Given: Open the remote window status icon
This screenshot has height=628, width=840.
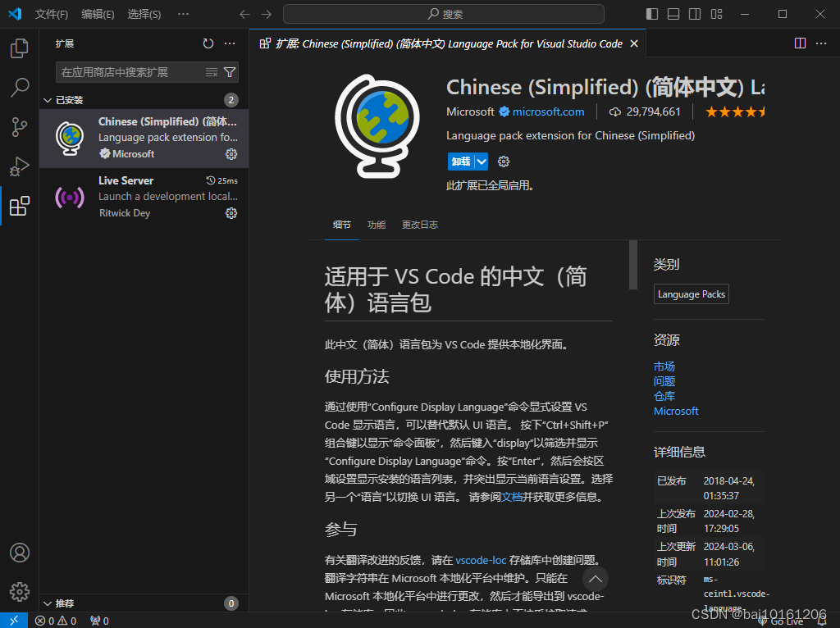Looking at the screenshot, I should click(x=14, y=620).
